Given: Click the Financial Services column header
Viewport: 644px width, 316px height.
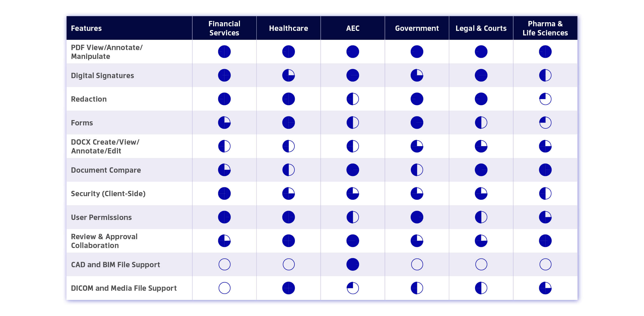Looking at the screenshot, I should pos(224,28).
